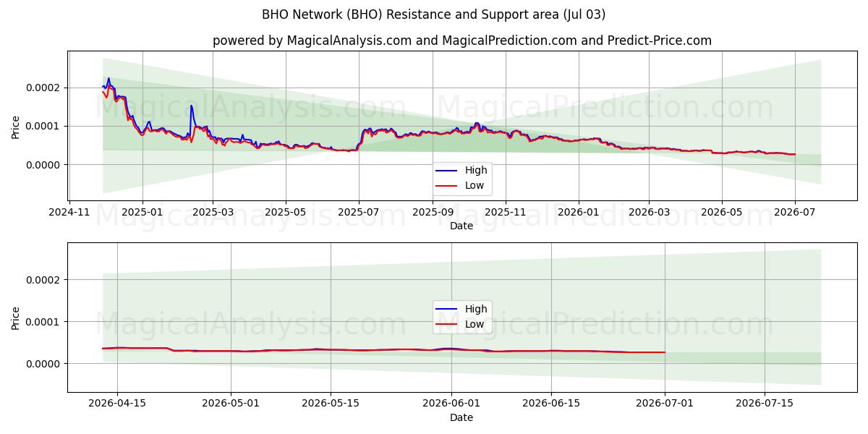Click the chart title 'BHO Network (BHO) Resistance and Support area'
The image size is (868, 434).
(x=435, y=14)
